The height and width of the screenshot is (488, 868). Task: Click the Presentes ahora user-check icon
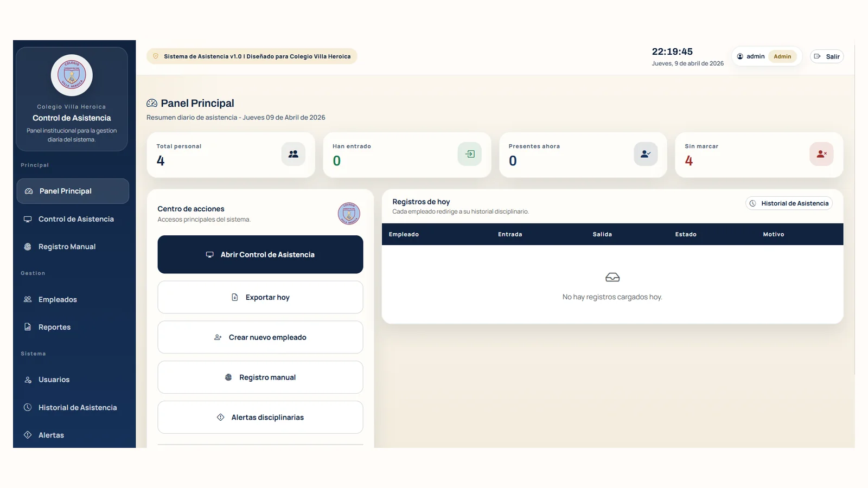645,154
